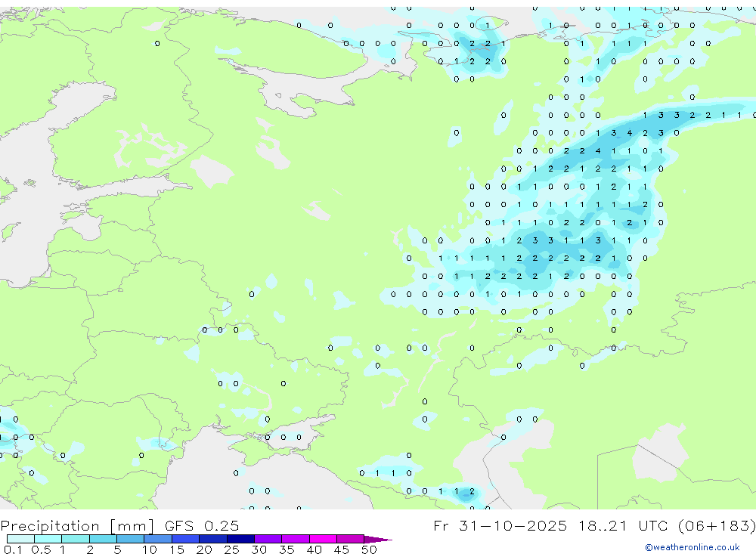
Task: Pick the 1–2 mm legend color swatch
Action: [x=76, y=539]
